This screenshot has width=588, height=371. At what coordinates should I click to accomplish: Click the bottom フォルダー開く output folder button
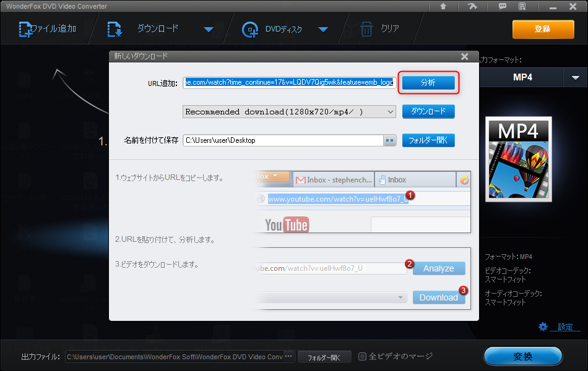pyautogui.click(x=324, y=357)
